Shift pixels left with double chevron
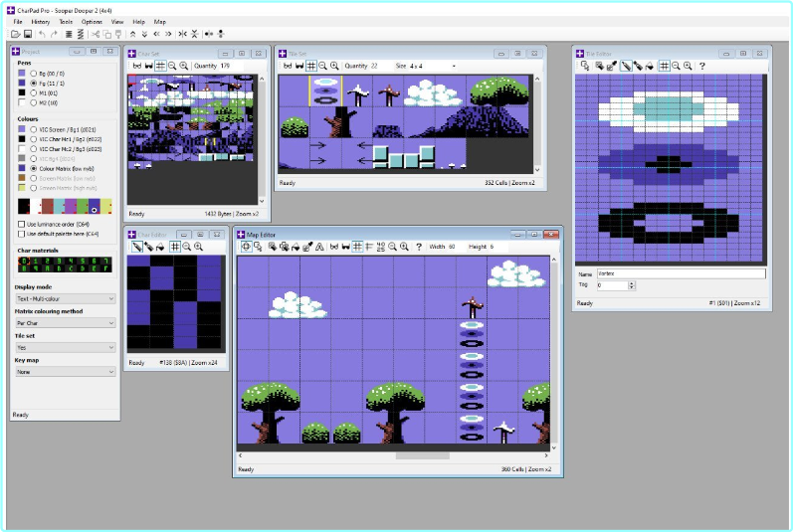This screenshot has width=793, height=532. click(156, 34)
